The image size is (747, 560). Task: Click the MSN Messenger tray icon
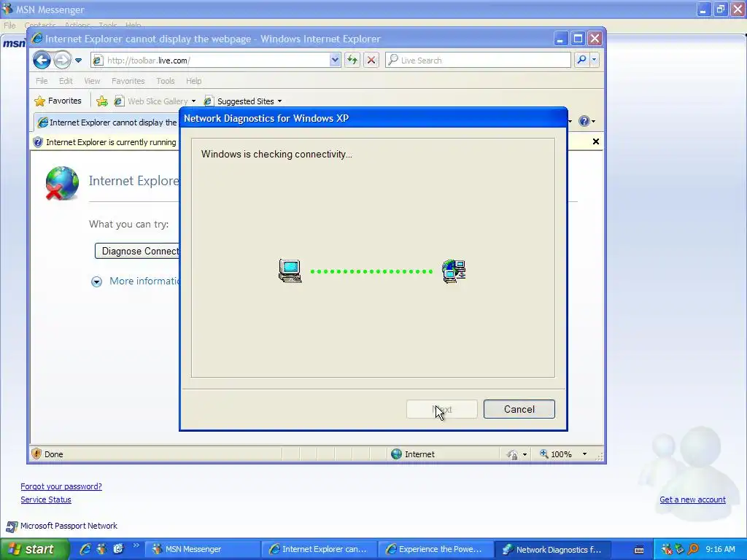tap(667, 549)
